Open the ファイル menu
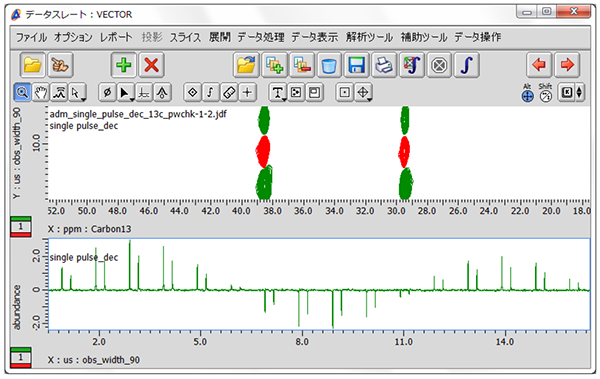This screenshot has width=600, height=379. tap(31, 37)
